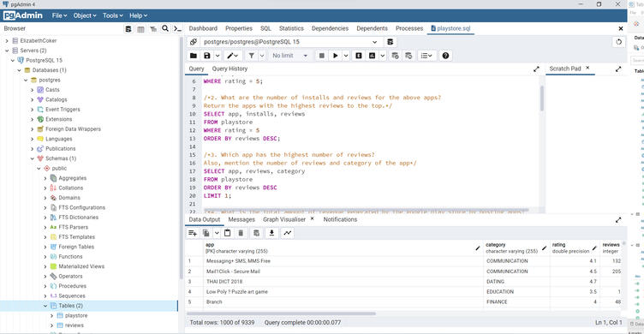Collapse the Servers (2) tree node

coord(7,51)
